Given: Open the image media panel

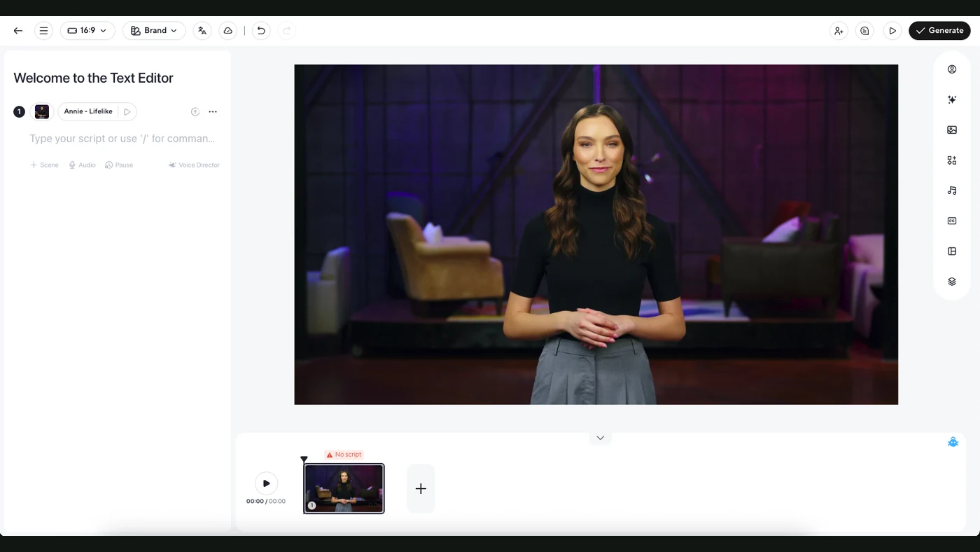Looking at the screenshot, I should (952, 130).
